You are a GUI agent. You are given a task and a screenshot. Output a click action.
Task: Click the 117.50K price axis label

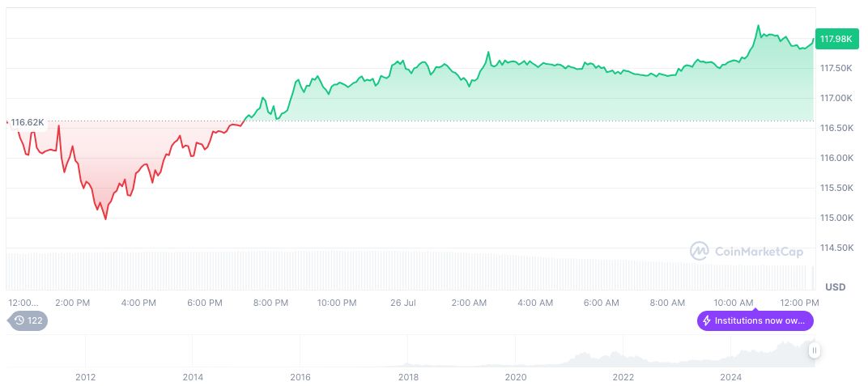836,68
